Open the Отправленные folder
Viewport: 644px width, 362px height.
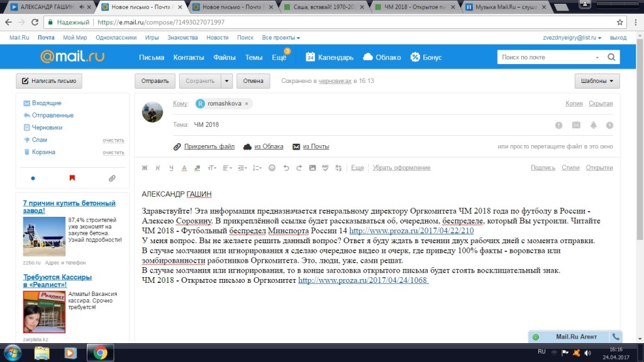[x=53, y=116]
